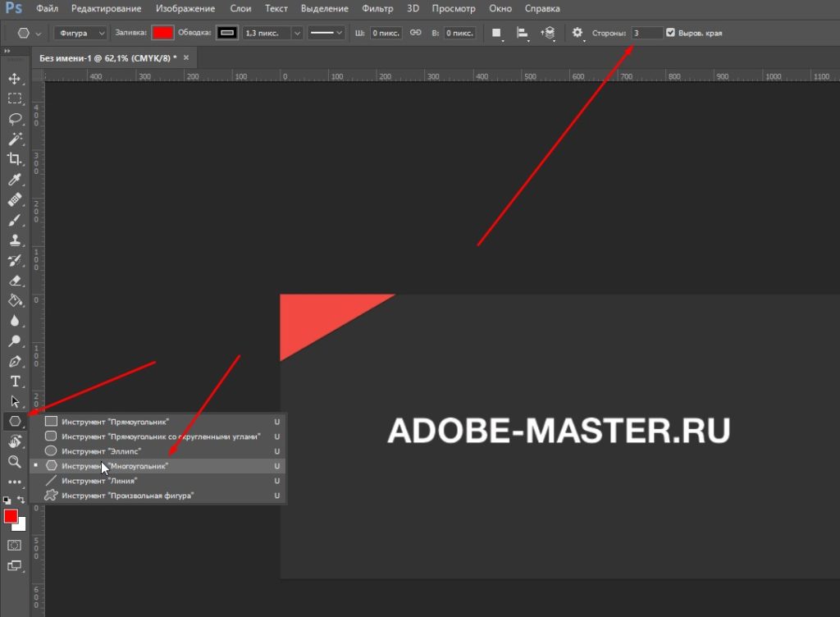The image size is (840, 617).
Task: Select the Magic Wand tool
Action: 15,139
